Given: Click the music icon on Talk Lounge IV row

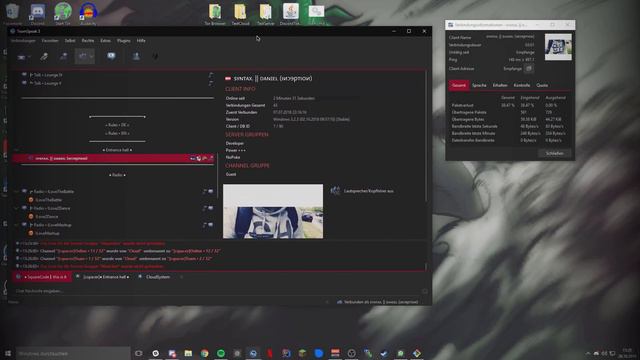Looking at the screenshot, I should coord(211,75).
